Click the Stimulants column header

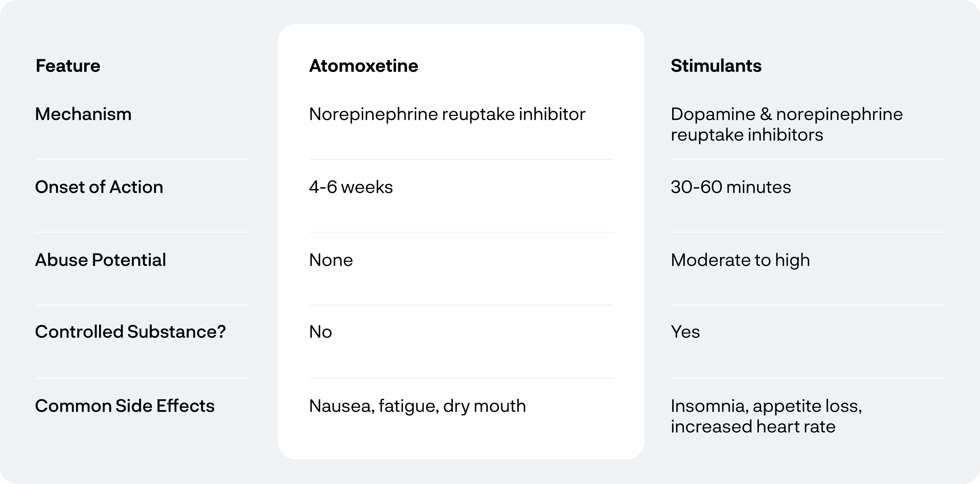[716, 66]
